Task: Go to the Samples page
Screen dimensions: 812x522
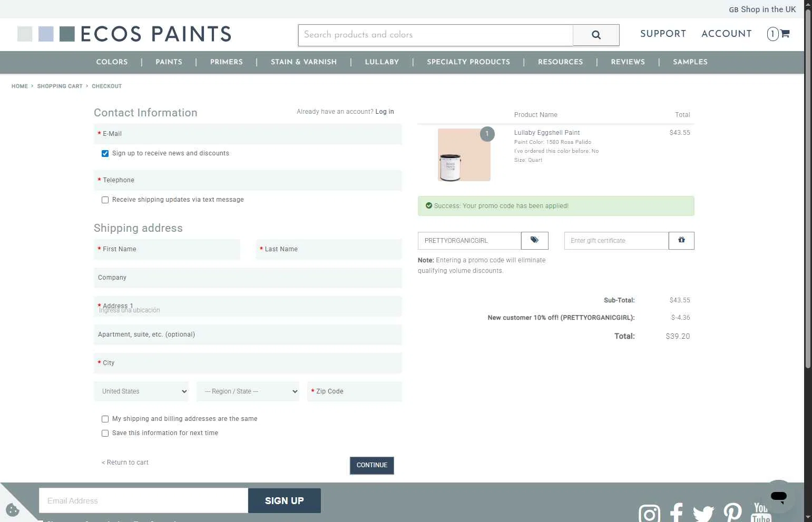Action: (690, 62)
